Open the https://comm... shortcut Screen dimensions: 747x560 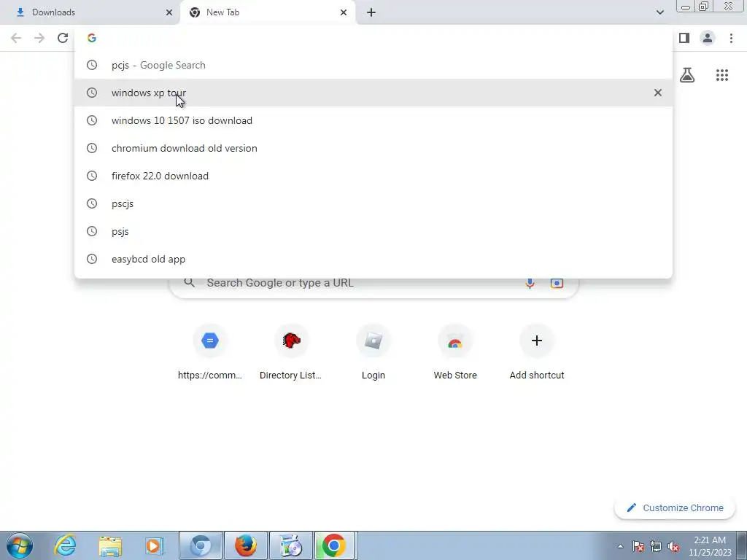tap(210, 352)
